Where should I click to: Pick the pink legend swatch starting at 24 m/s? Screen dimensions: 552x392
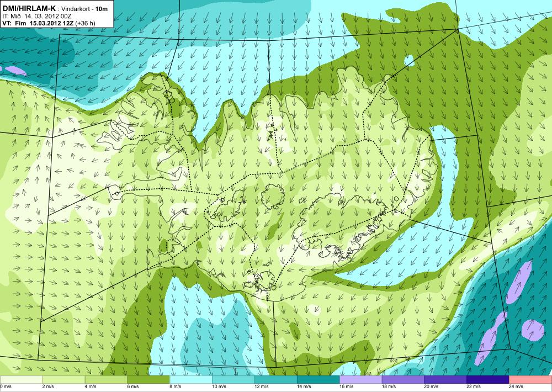click(x=530, y=380)
